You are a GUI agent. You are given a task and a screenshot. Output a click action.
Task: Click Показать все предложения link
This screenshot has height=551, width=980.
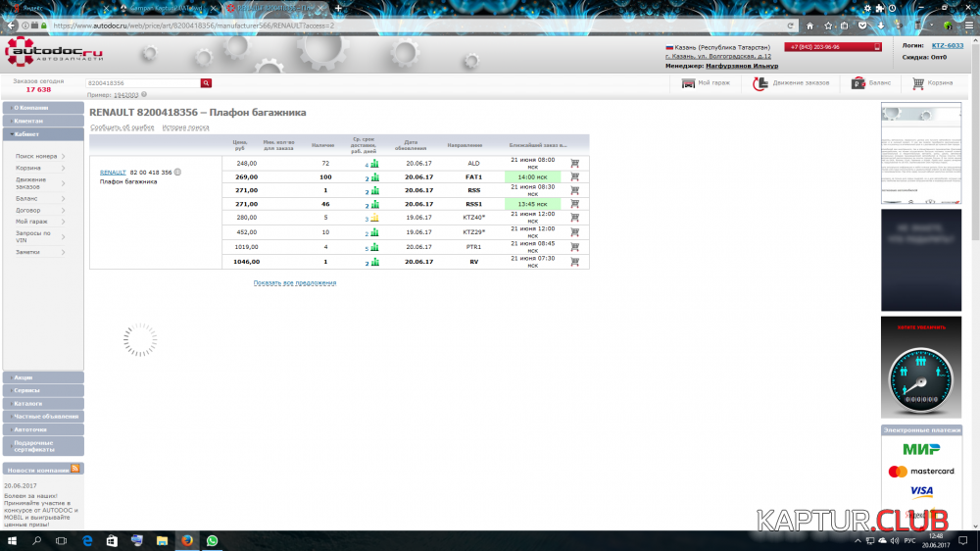point(294,282)
